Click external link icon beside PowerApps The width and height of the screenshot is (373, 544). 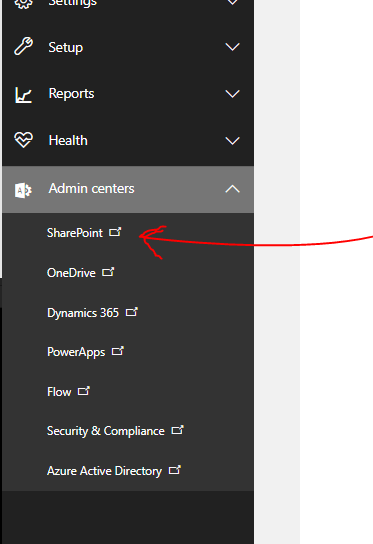pos(118,351)
